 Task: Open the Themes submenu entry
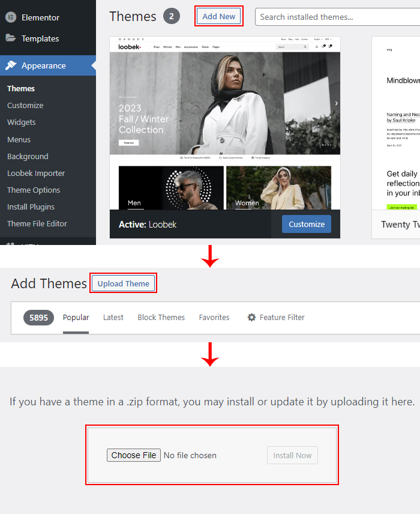(x=21, y=88)
